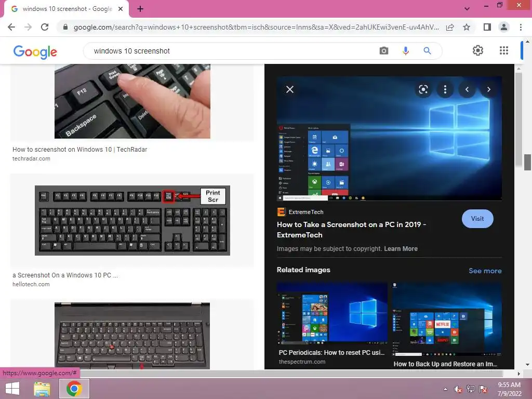
Task: Open the Chrome three-dot menu
Action: pos(521,27)
